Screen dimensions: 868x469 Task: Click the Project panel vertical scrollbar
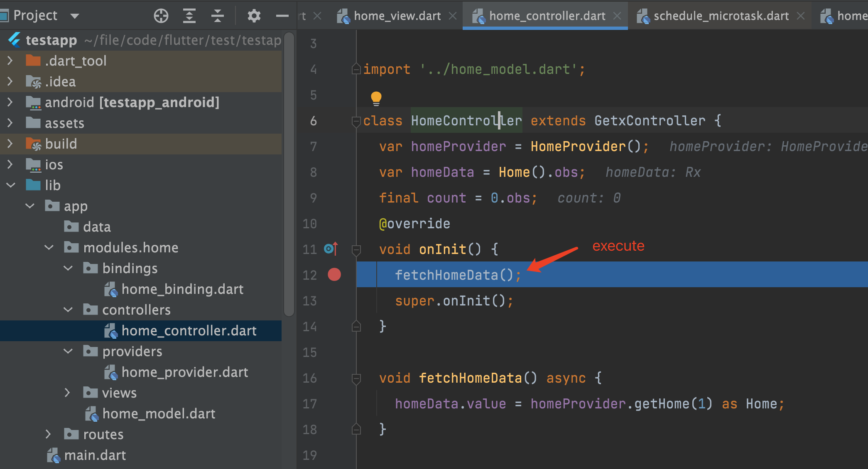pos(289,174)
